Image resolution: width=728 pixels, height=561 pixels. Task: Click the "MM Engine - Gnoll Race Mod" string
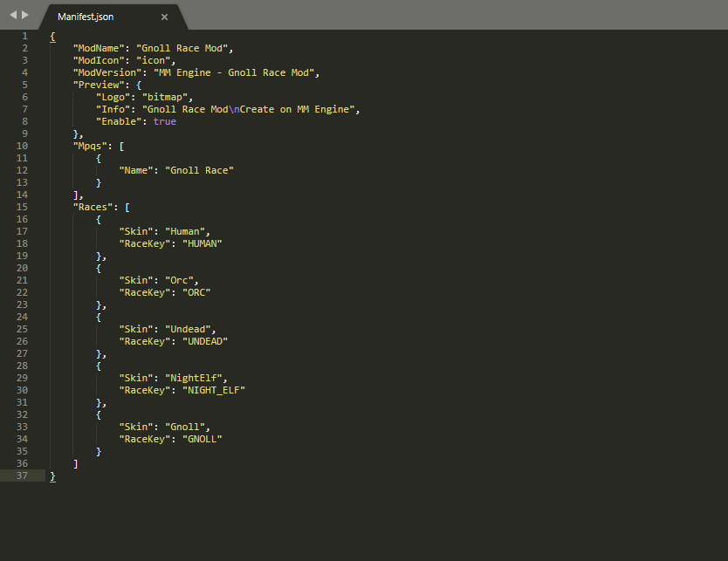pyautogui.click(x=237, y=72)
